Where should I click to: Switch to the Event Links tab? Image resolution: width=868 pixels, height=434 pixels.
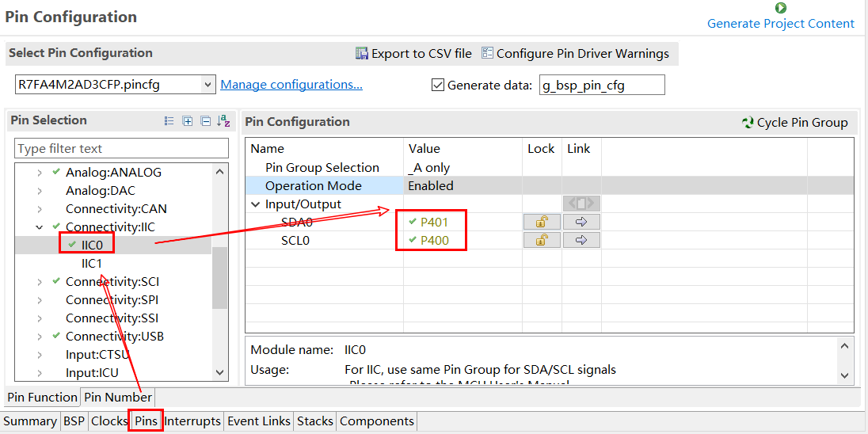(x=259, y=421)
